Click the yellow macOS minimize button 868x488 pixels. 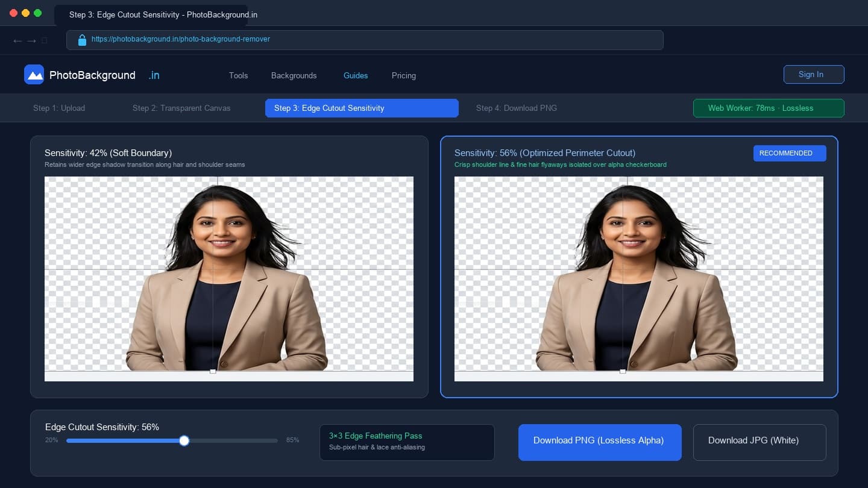(x=25, y=13)
